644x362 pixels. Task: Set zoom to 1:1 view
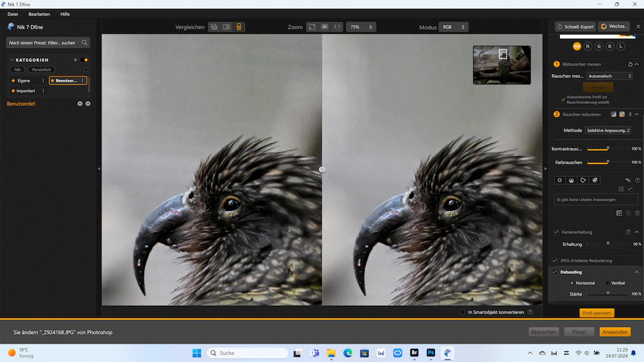[337, 27]
